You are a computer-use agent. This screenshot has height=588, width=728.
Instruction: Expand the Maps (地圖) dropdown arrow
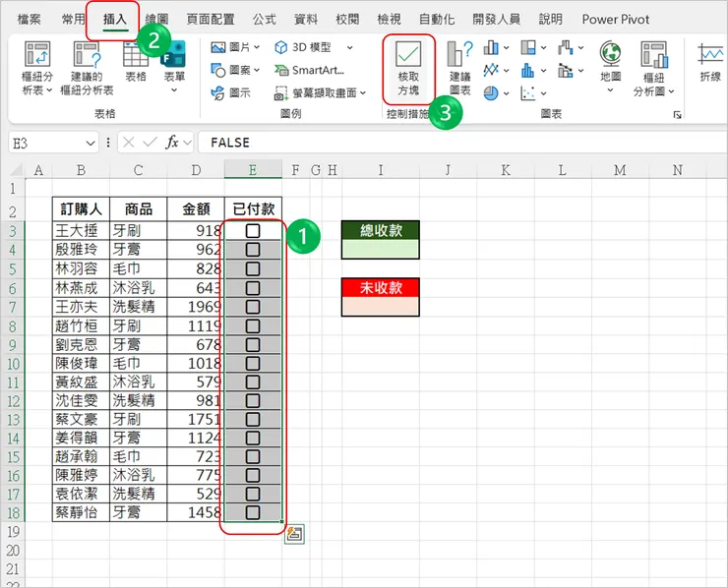(610, 90)
